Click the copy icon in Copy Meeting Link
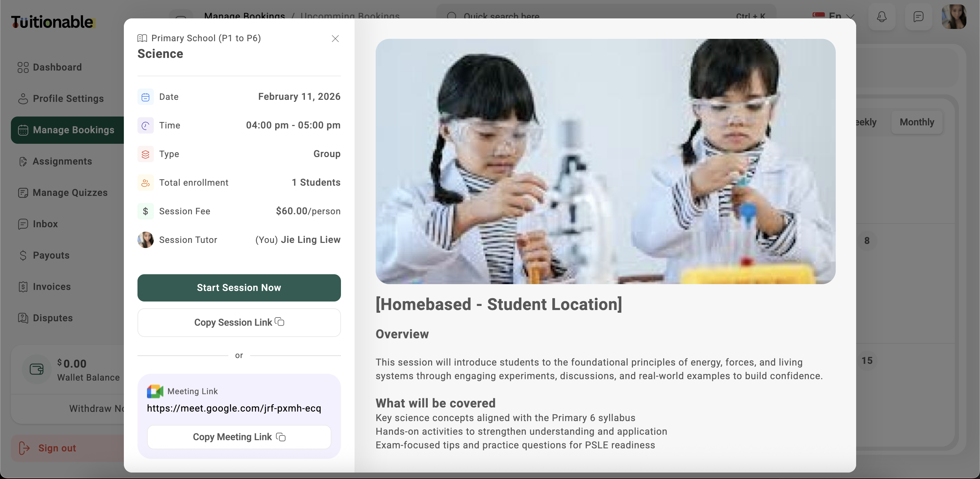 point(281,437)
